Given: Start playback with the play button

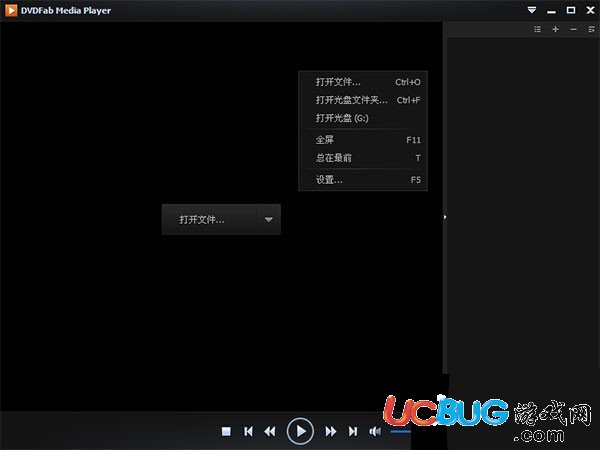Looking at the screenshot, I should pyautogui.click(x=300, y=431).
